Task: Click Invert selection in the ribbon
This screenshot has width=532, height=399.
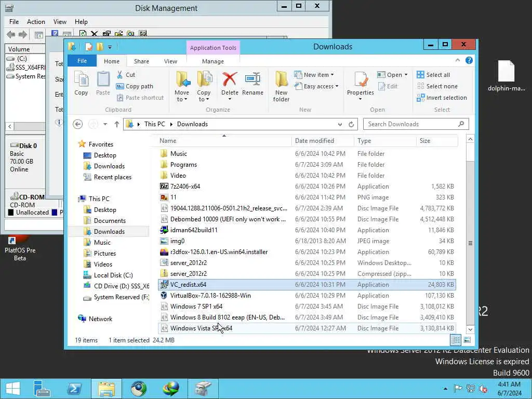Action: (x=442, y=98)
